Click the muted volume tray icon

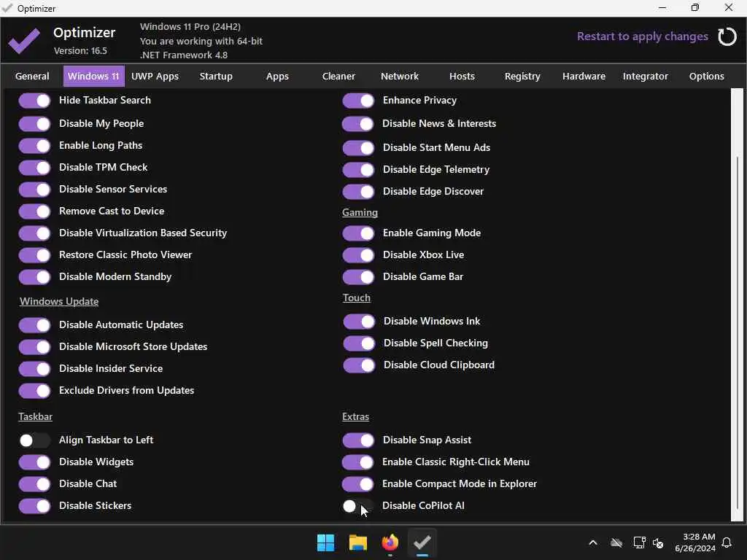pos(659,542)
